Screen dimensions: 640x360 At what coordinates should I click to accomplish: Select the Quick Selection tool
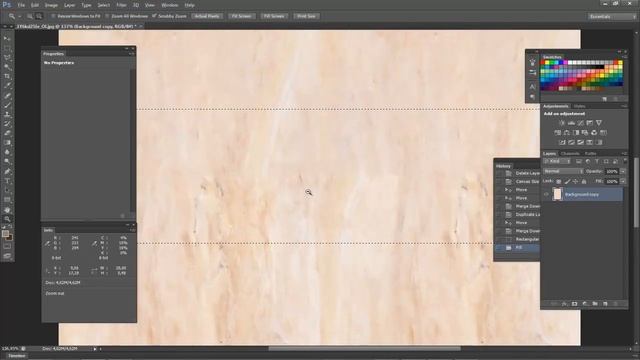coord(7,67)
